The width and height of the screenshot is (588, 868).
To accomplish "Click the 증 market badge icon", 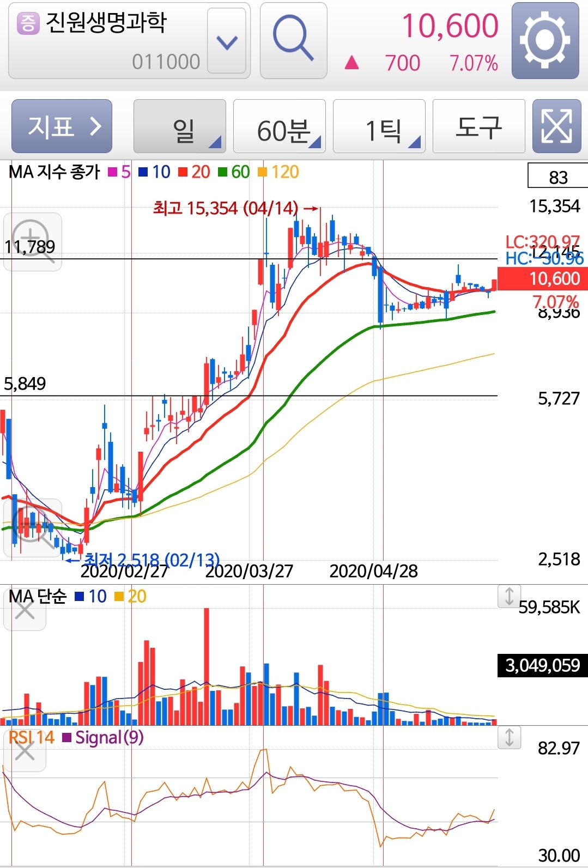I will pyautogui.click(x=28, y=23).
